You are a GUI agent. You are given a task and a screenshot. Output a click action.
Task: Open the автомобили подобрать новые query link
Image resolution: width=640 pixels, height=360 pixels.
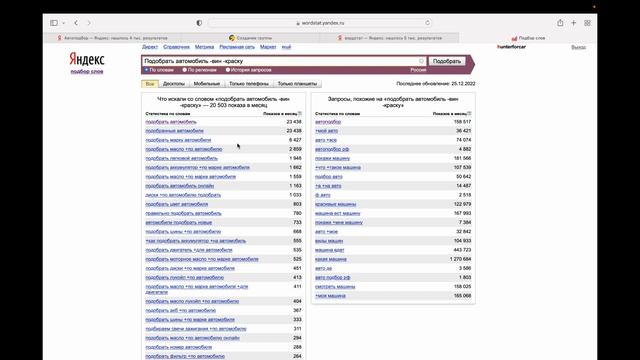coord(179,222)
